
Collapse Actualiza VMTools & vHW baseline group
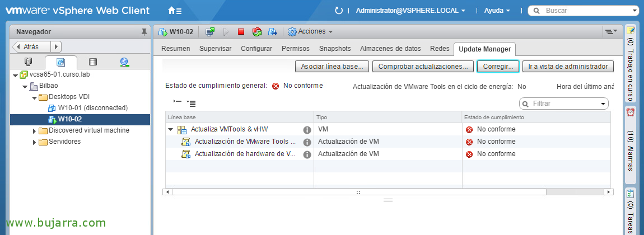[170, 130]
